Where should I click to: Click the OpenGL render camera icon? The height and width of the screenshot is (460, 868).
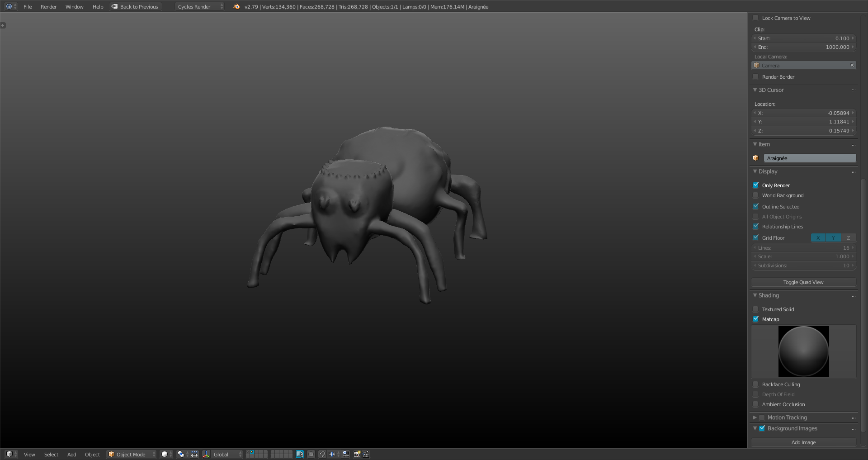coord(357,454)
